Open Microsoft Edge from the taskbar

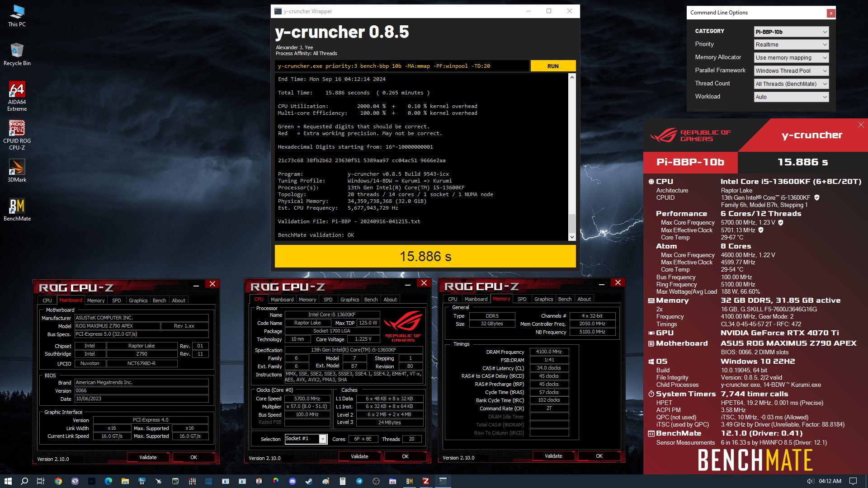pyautogui.click(x=108, y=481)
